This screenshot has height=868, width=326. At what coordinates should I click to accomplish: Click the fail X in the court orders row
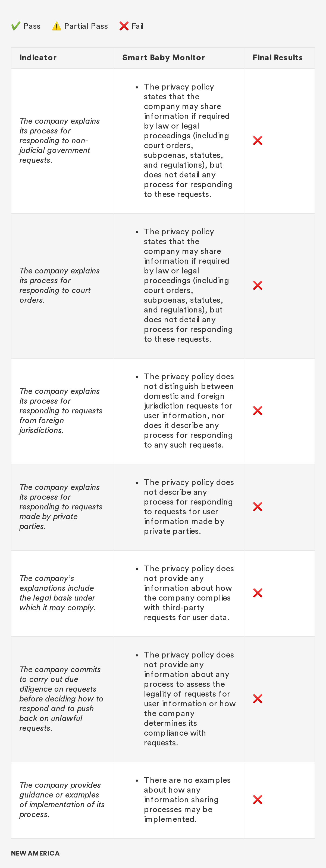click(x=258, y=285)
